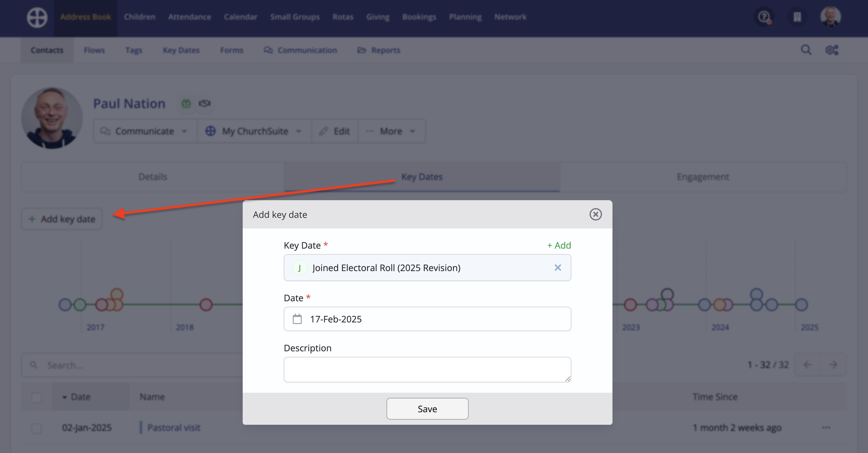Open the Small Groups module
868x453 pixels.
coord(295,17)
